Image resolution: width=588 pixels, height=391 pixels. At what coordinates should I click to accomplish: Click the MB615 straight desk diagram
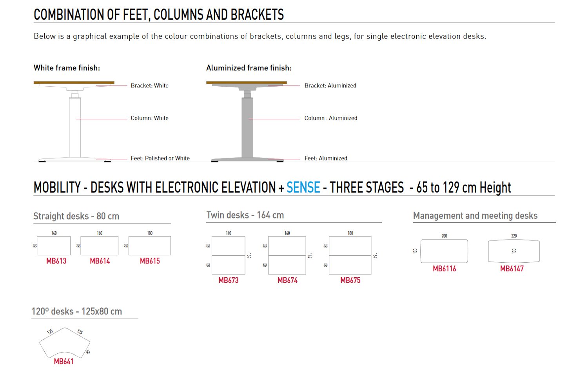(150, 246)
